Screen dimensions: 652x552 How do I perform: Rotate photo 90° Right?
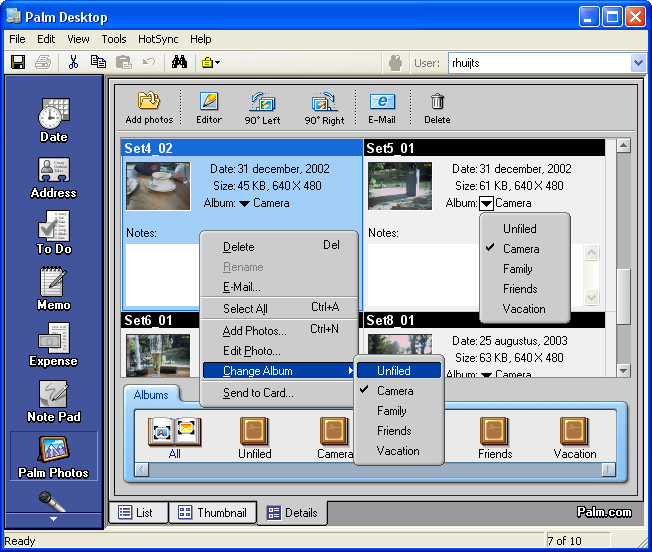tap(324, 108)
